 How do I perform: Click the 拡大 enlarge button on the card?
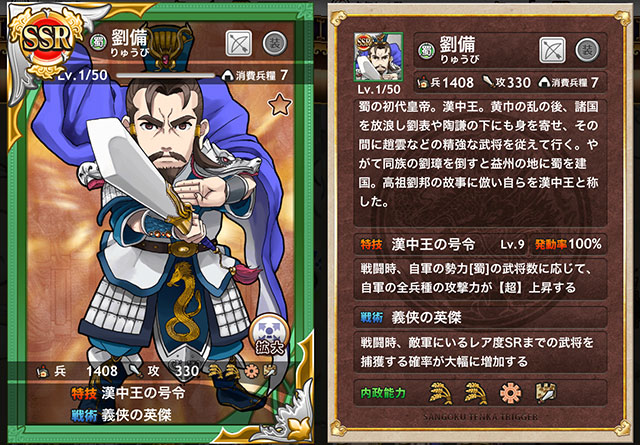(x=269, y=336)
